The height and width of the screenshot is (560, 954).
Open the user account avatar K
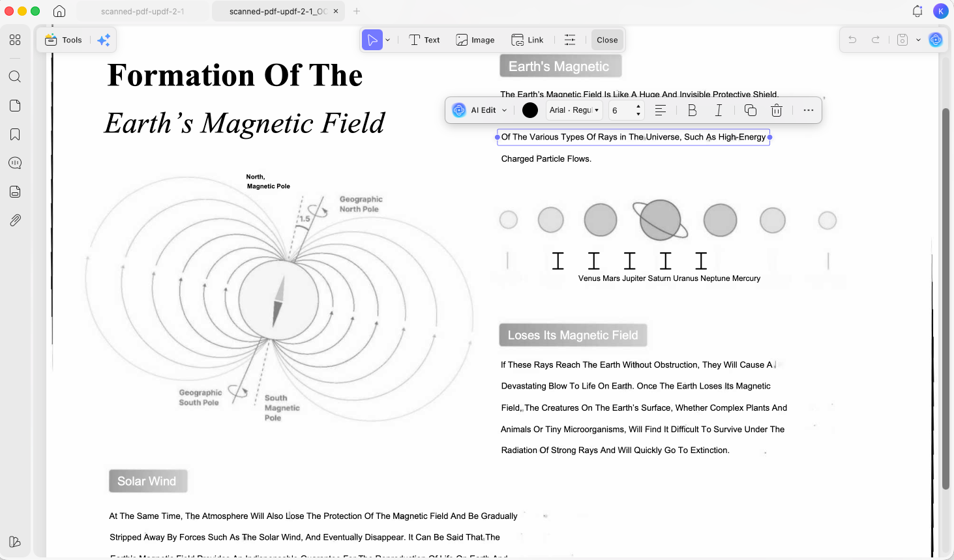940,11
